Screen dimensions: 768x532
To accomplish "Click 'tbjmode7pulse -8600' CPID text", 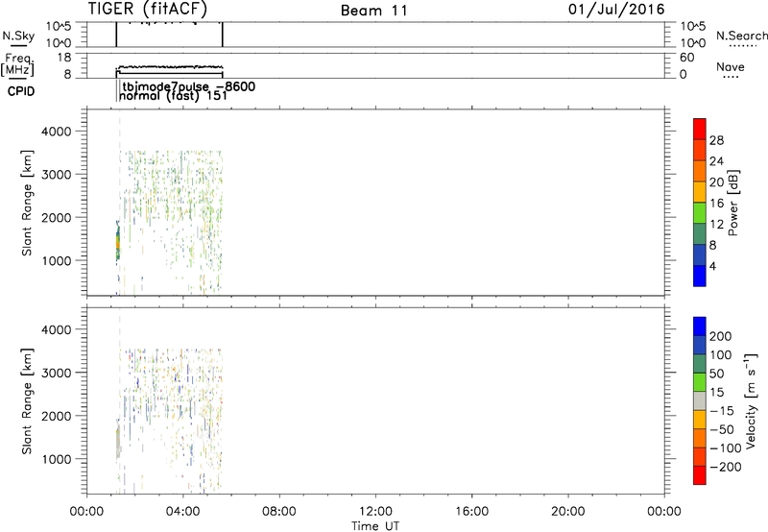I will (x=188, y=86).
